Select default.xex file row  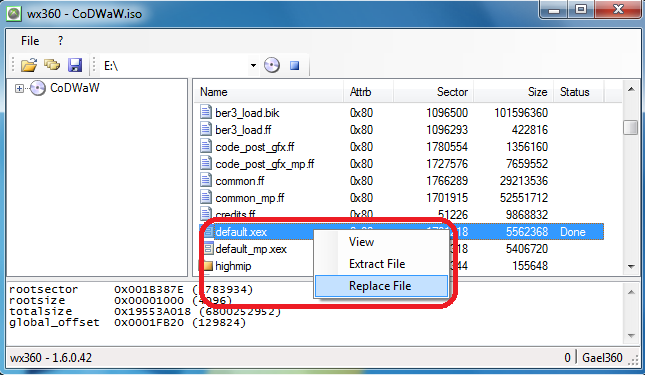401,232
